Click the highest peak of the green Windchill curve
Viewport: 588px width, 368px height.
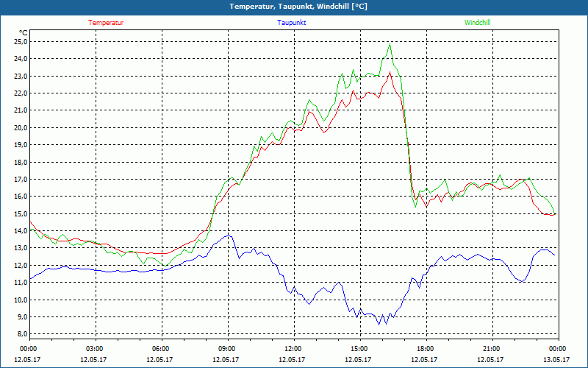coord(390,44)
